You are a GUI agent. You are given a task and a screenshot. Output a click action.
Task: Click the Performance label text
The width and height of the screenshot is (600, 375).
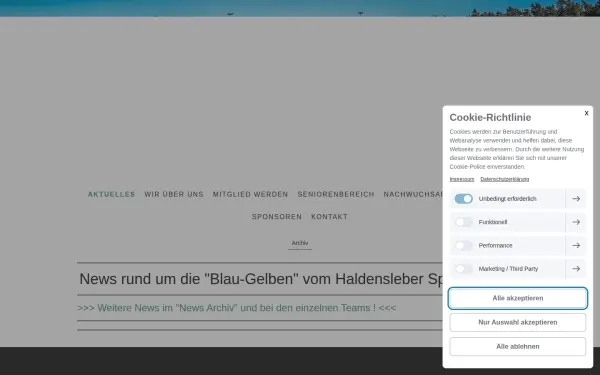coord(495,245)
